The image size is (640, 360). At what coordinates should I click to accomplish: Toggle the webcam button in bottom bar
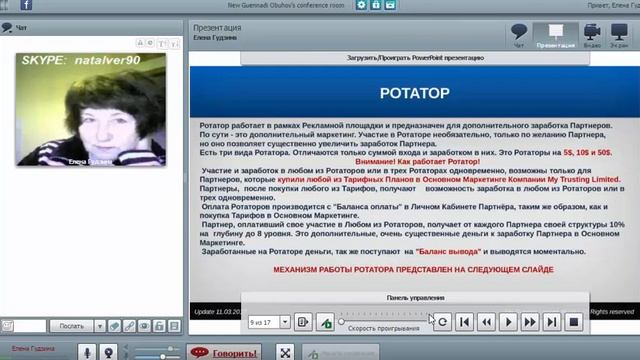point(109,352)
